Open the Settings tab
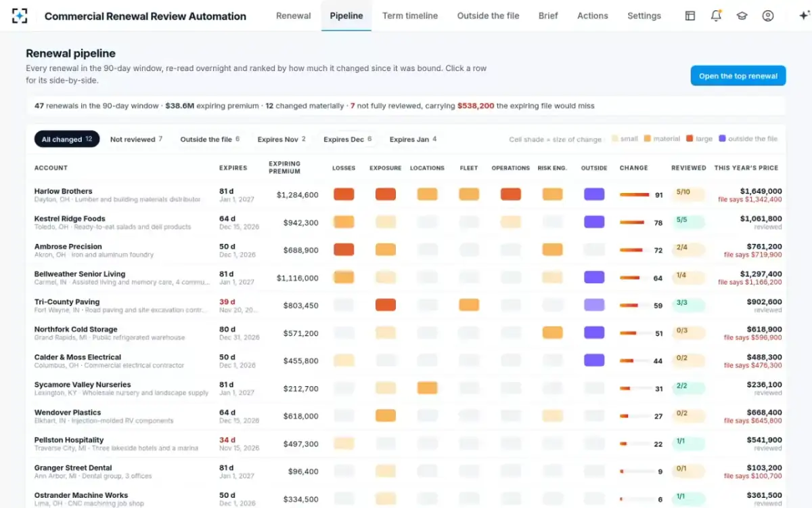This screenshot has height=508, width=812. pos(644,16)
